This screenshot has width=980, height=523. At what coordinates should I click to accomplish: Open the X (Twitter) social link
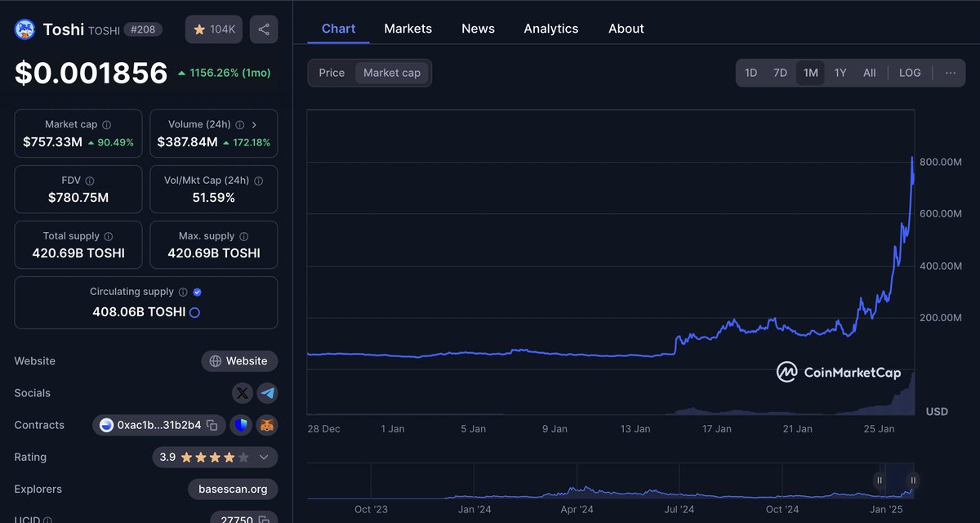coord(243,393)
